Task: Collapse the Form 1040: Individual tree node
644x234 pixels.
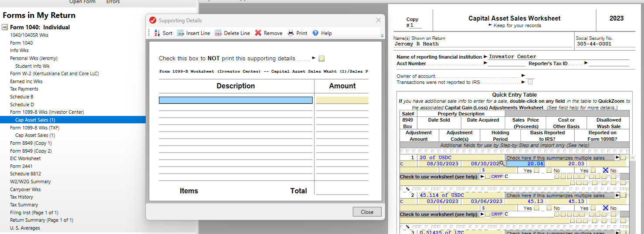Action: 5,27
